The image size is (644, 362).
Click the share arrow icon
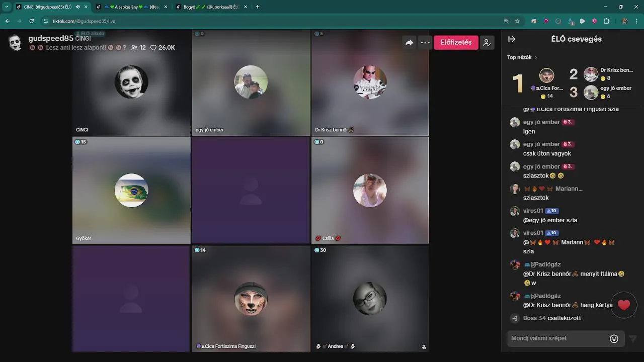tap(409, 43)
